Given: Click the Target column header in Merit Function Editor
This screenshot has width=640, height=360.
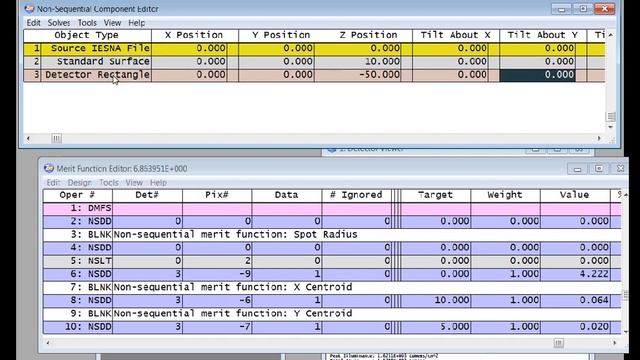Looking at the screenshot, I should 436,195.
